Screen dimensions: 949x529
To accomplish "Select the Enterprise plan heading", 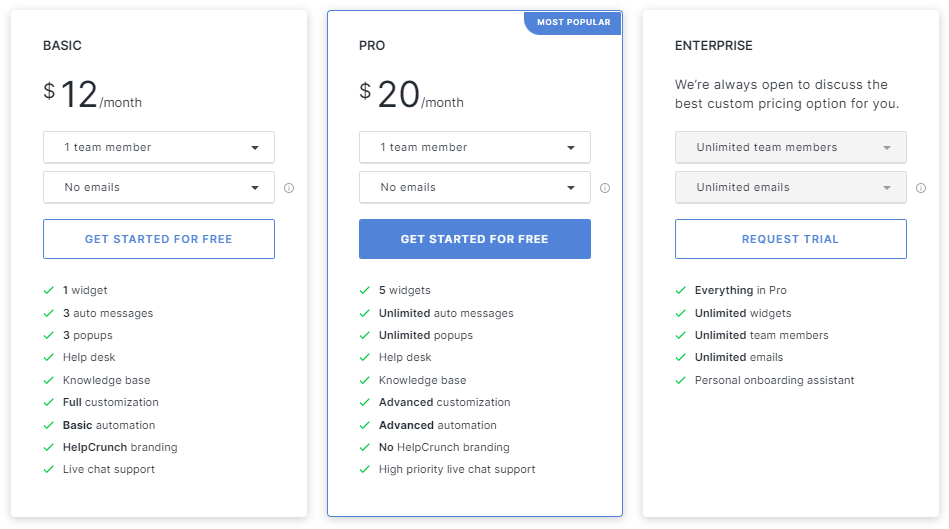I will pos(714,45).
